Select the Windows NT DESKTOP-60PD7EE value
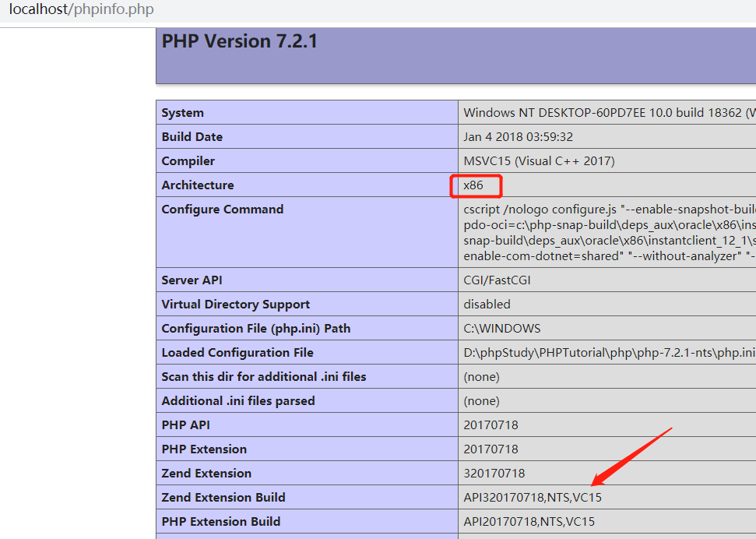 (x=610, y=113)
